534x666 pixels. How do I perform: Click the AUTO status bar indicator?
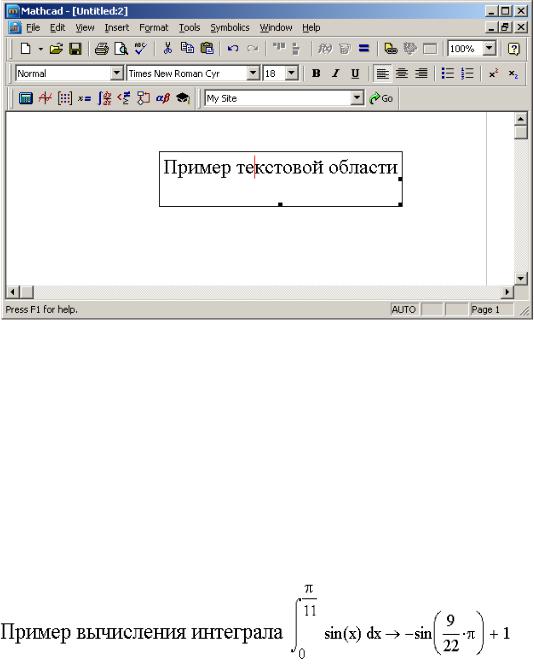pyautogui.click(x=403, y=310)
